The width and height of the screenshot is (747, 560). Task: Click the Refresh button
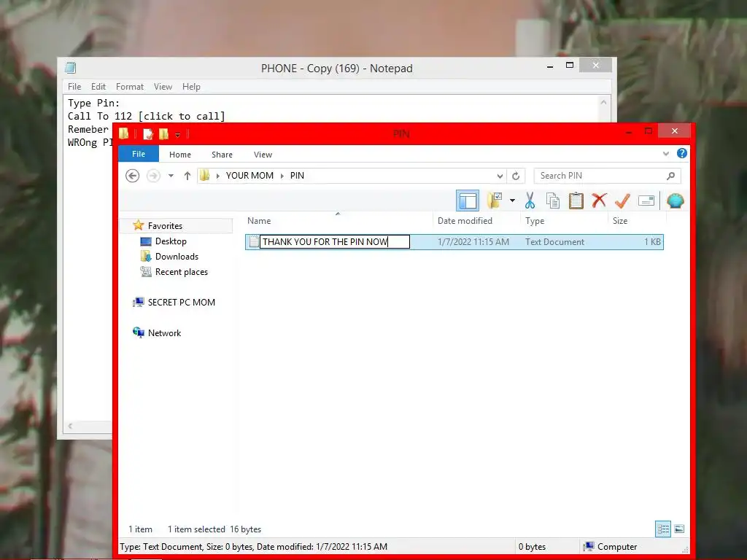(x=516, y=176)
